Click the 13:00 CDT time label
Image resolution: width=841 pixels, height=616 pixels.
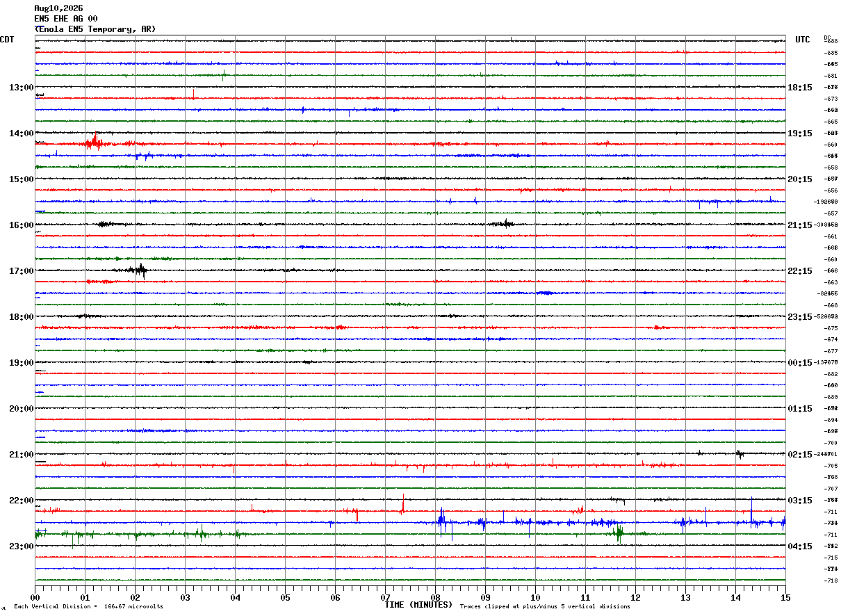[21, 88]
